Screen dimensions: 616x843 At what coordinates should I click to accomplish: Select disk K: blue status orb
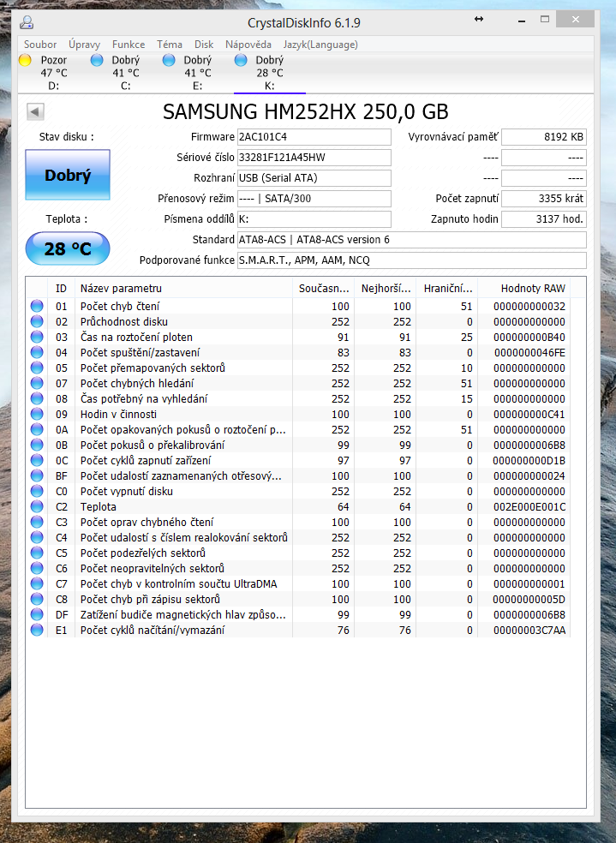[241, 60]
